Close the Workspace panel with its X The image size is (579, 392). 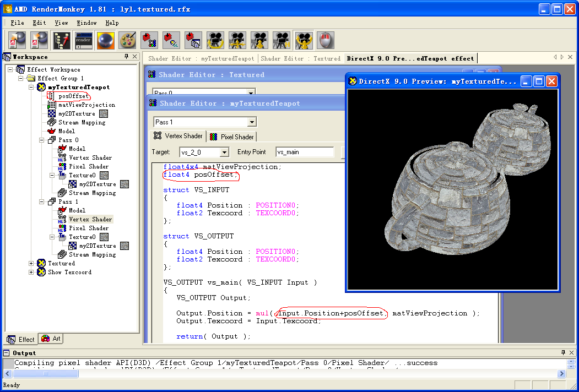[135, 57]
